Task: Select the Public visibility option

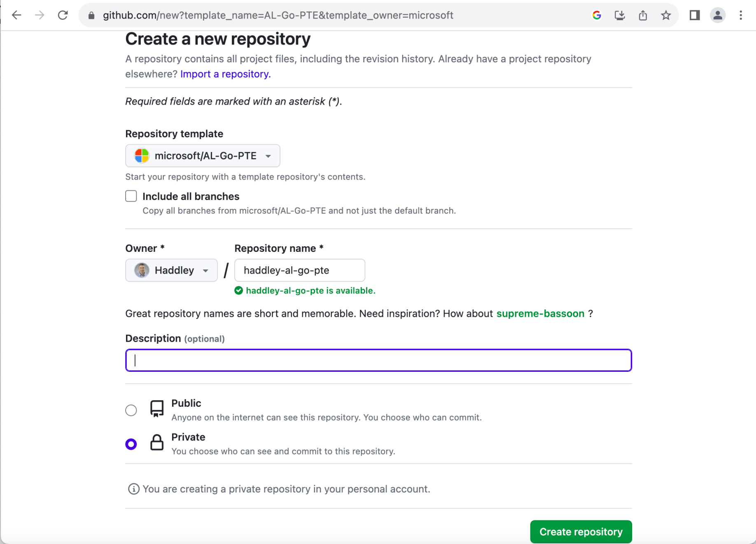Action: pyautogui.click(x=131, y=410)
